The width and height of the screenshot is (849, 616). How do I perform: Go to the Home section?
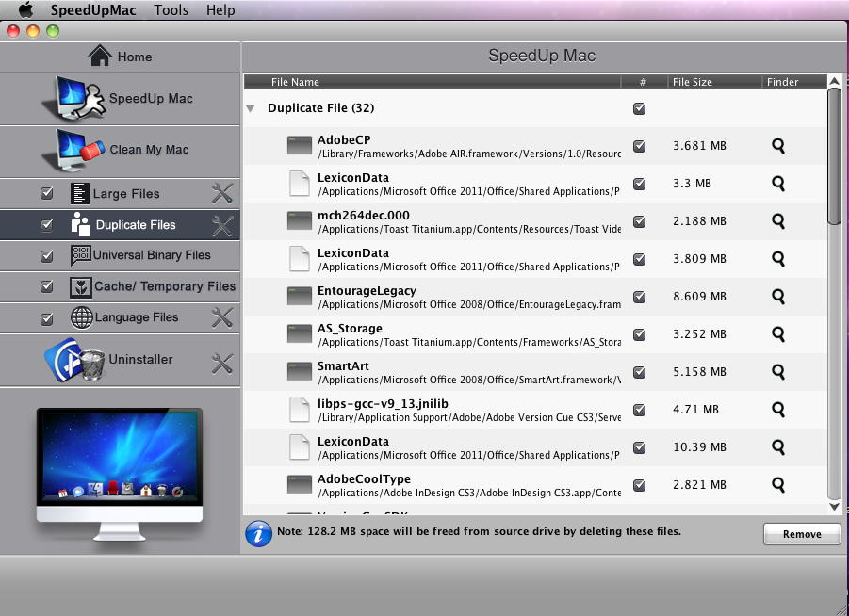[x=120, y=57]
